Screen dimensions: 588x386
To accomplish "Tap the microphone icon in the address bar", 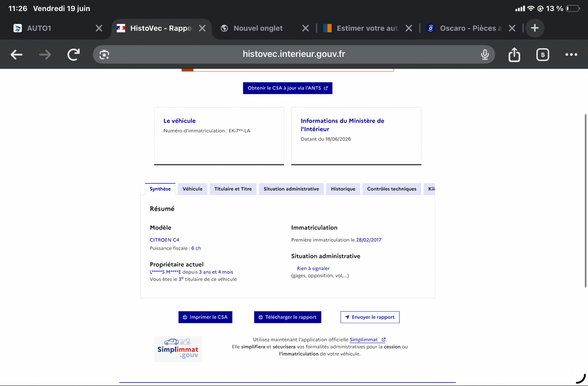I will pyautogui.click(x=485, y=54).
